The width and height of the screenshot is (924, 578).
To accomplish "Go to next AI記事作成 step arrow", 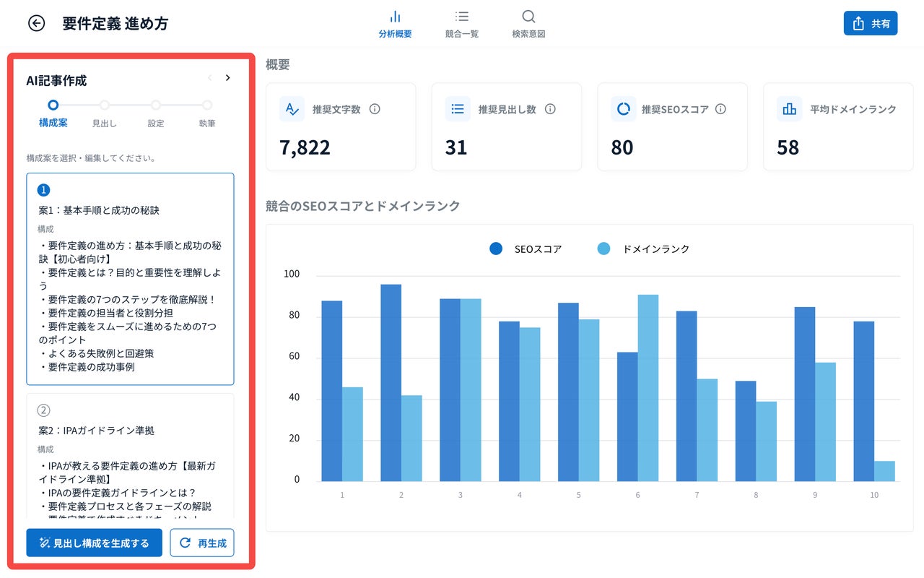I will pos(228,78).
